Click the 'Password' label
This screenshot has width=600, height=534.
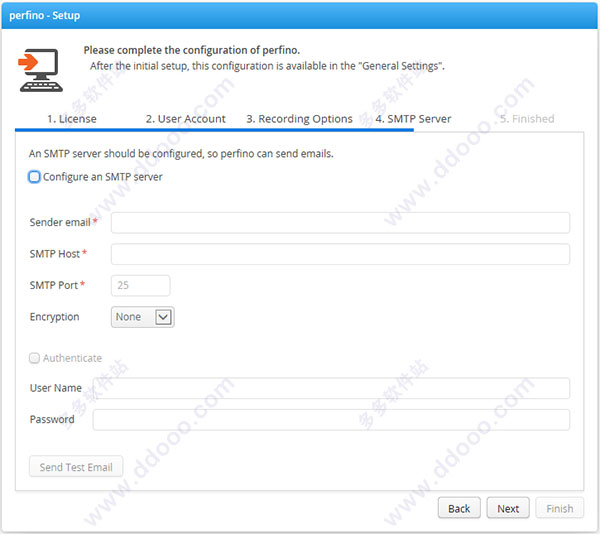pyautogui.click(x=52, y=419)
